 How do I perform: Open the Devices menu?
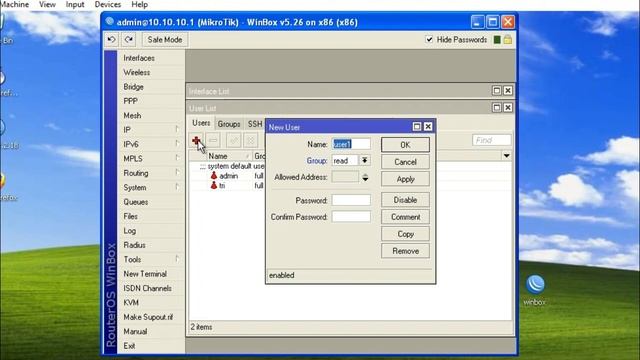coord(108,4)
